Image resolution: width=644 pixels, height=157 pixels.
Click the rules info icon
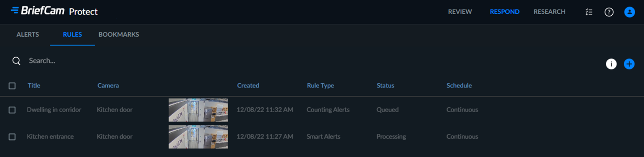611,64
